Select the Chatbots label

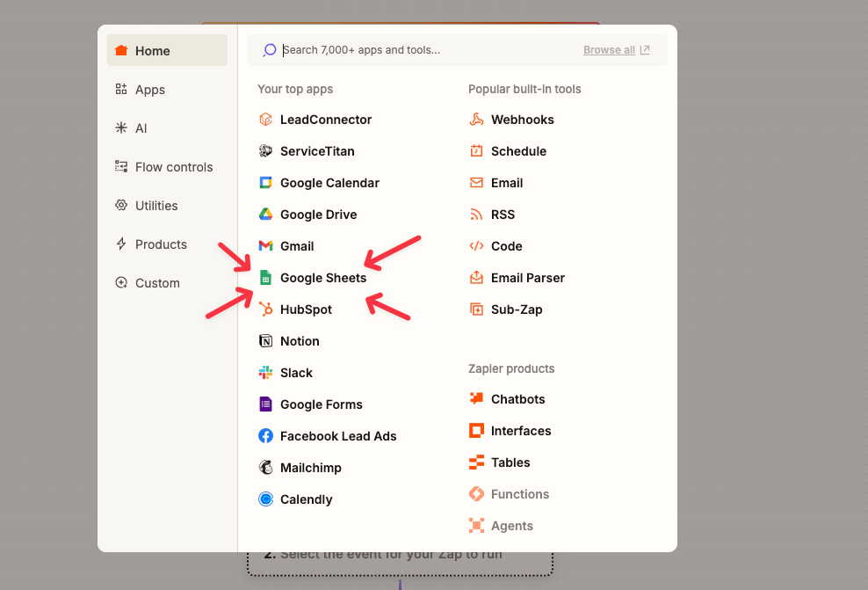(517, 399)
